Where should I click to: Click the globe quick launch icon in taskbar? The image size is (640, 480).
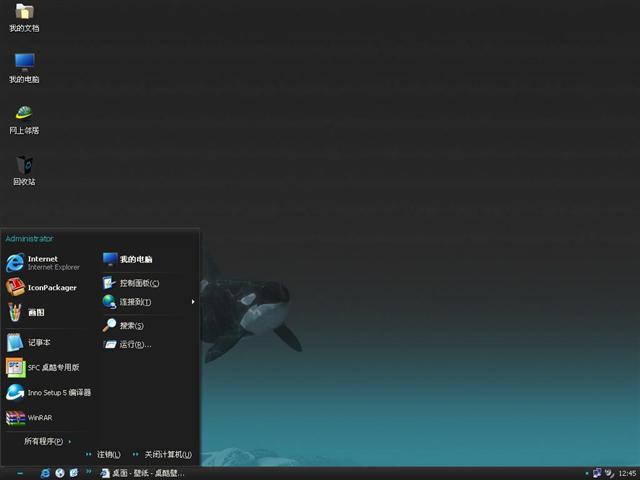[x=60, y=473]
